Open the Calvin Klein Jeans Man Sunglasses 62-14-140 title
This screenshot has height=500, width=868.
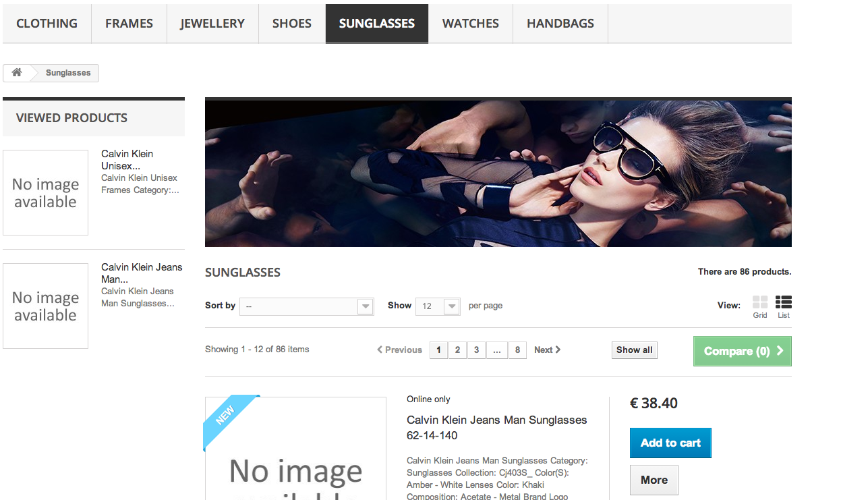coord(497,428)
